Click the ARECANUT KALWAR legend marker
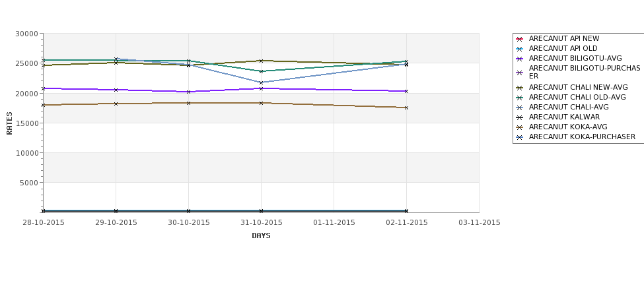Screen dimensions: 644x283 (x=520, y=117)
